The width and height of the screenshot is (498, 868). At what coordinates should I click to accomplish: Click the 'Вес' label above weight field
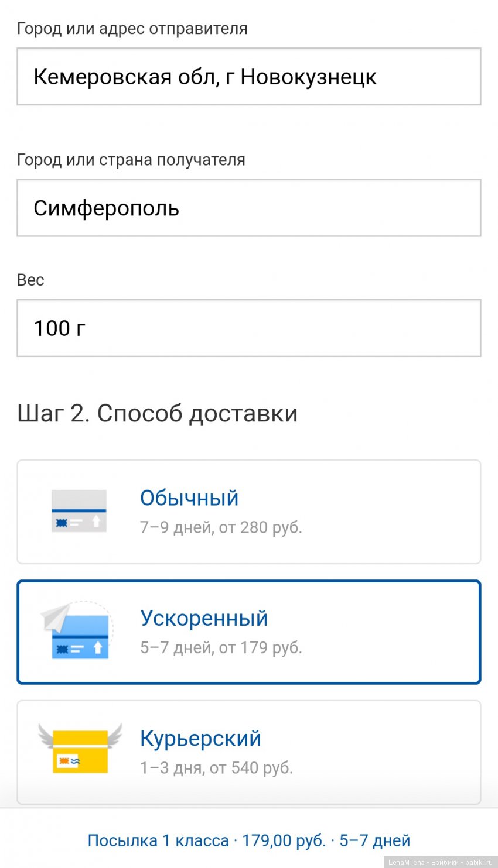click(x=30, y=280)
